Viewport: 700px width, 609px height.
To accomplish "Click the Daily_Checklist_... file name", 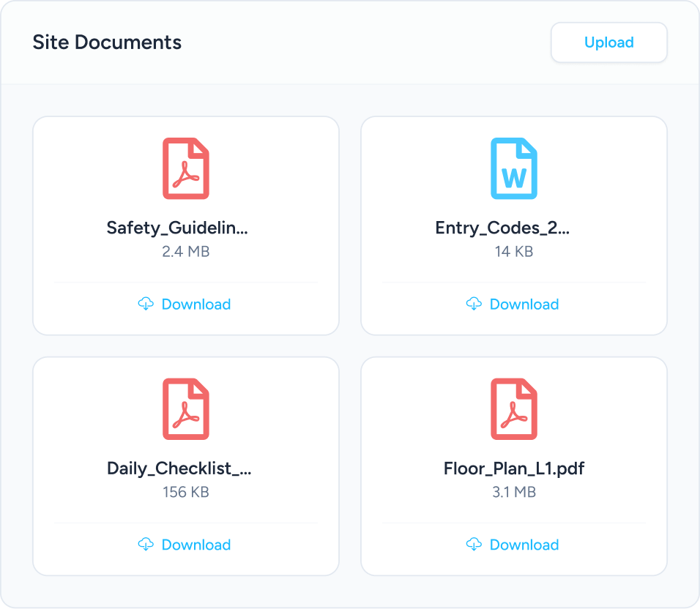I will click(179, 468).
